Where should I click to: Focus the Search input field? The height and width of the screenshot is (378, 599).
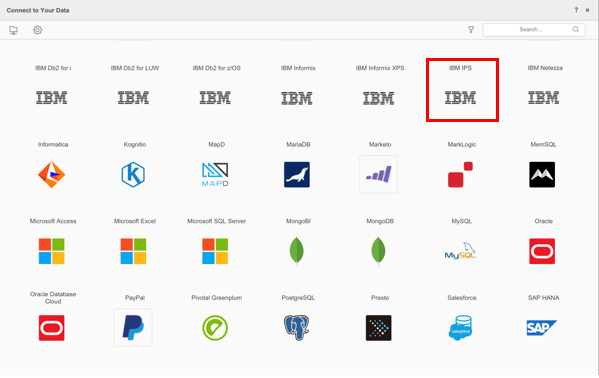point(534,29)
